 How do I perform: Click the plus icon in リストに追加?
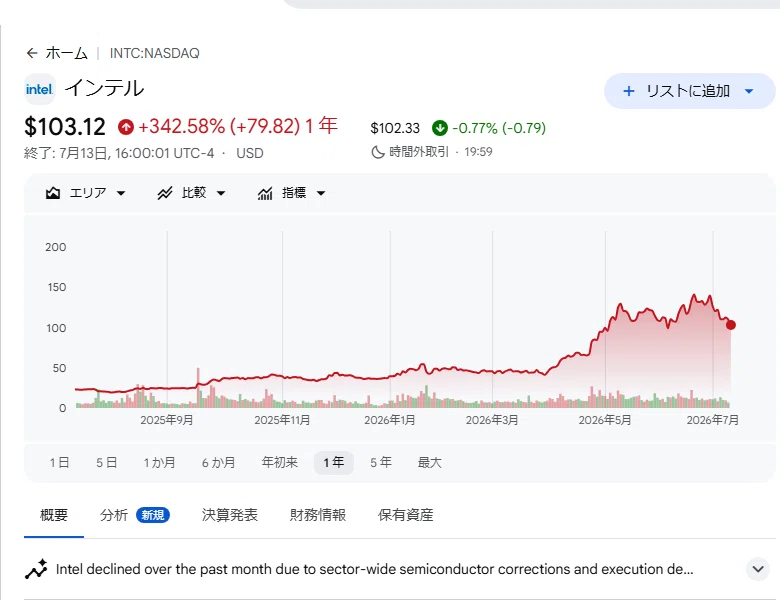coord(629,91)
